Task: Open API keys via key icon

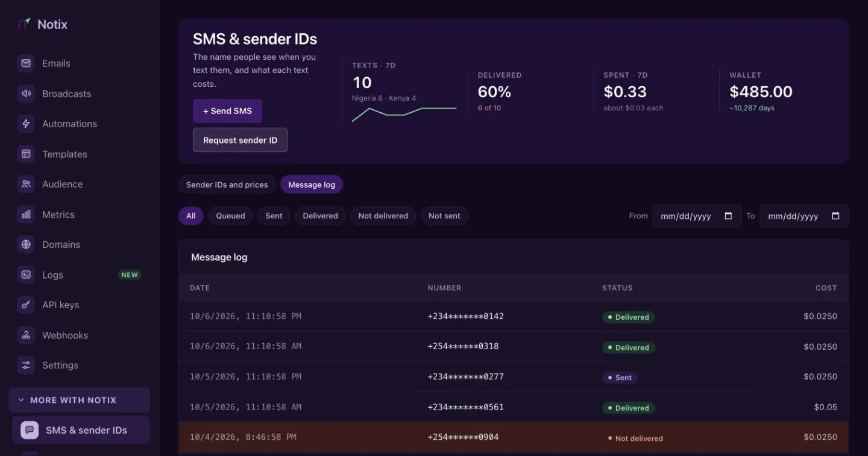Action: click(26, 305)
